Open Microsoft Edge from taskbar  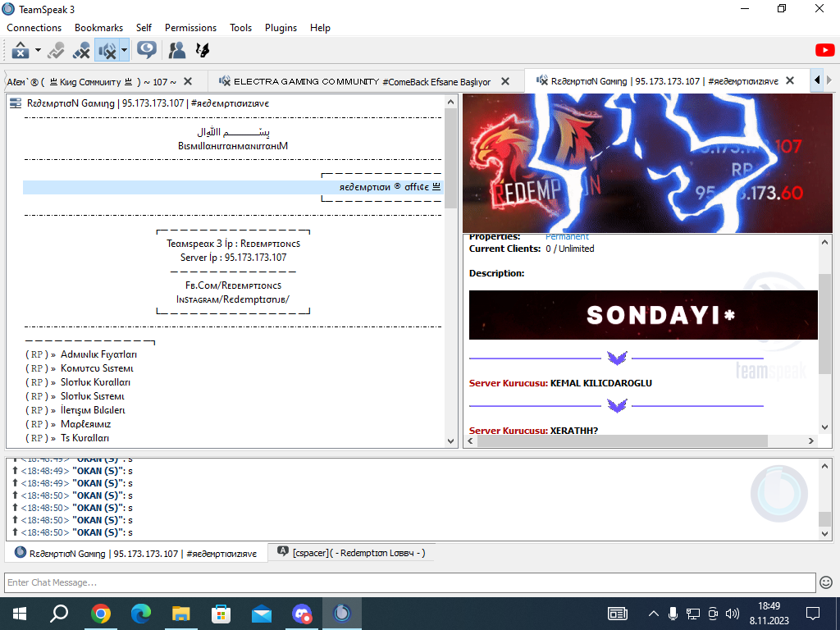pyautogui.click(x=141, y=614)
